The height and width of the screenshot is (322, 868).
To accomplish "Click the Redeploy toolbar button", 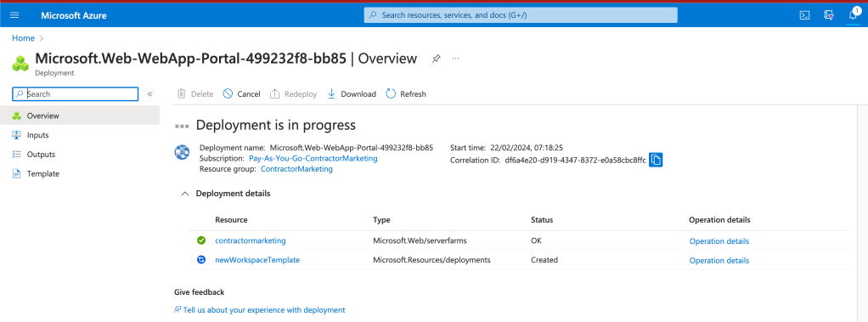I will [293, 94].
